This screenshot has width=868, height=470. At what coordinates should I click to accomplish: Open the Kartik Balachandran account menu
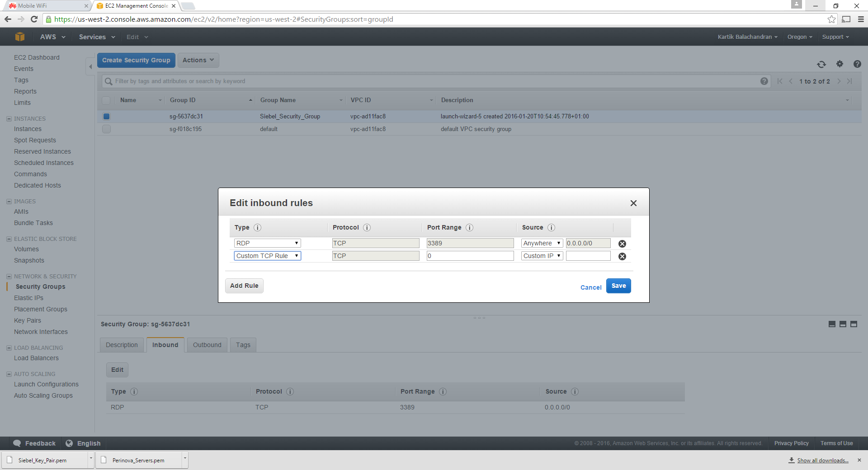click(x=747, y=37)
